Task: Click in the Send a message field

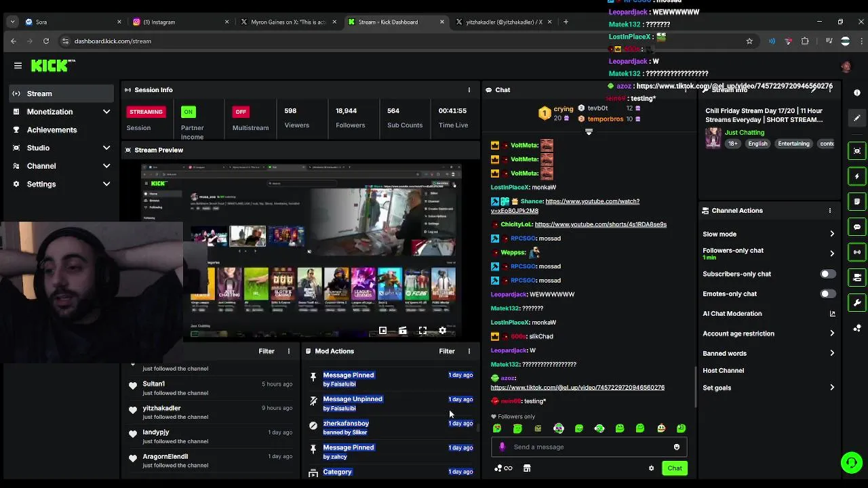Action: pos(589,447)
